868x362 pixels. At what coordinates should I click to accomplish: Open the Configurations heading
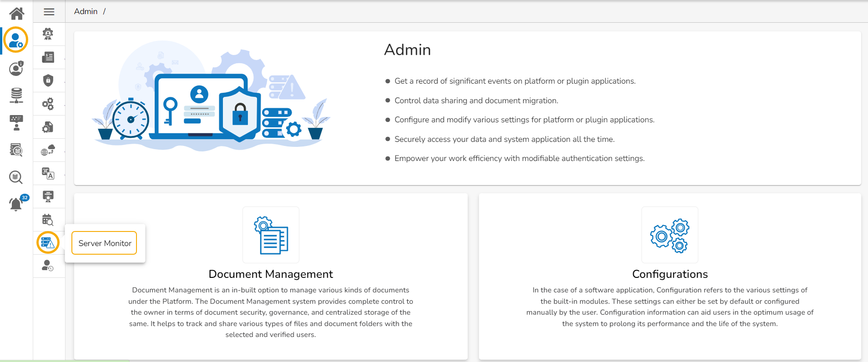tap(670, 274)
